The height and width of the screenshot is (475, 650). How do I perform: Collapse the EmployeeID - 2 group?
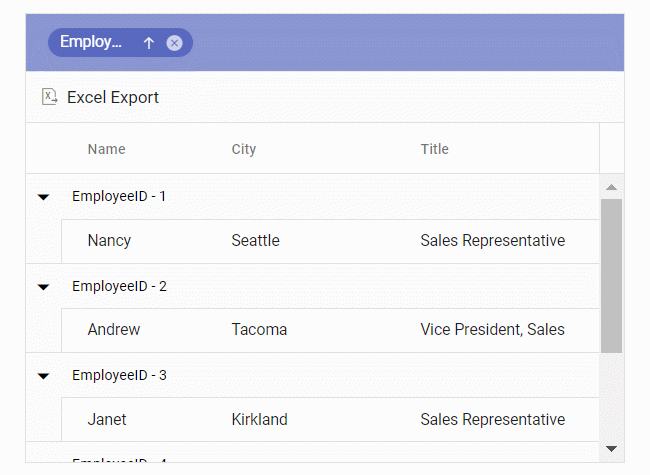pyautogui.click(x=43, y=287)
